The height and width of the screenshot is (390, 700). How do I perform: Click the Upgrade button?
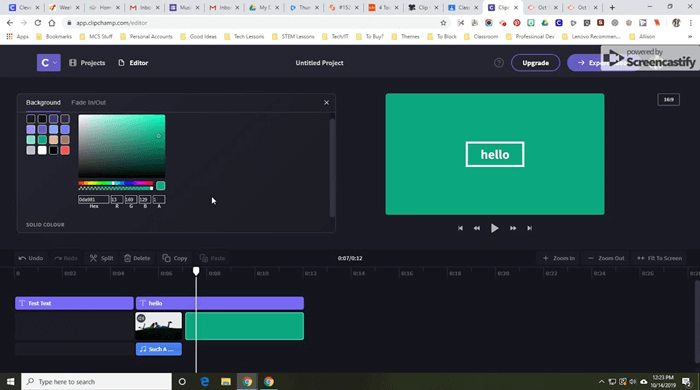pos(535,63)
